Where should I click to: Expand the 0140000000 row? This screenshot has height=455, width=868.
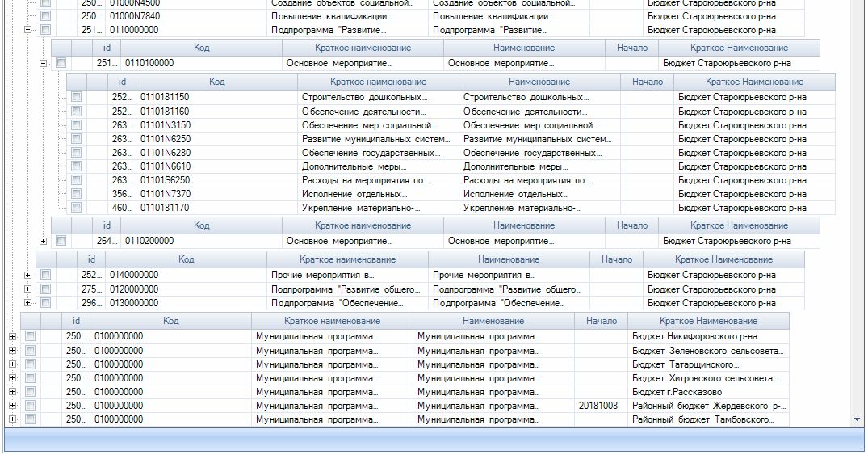click(28, 275)
